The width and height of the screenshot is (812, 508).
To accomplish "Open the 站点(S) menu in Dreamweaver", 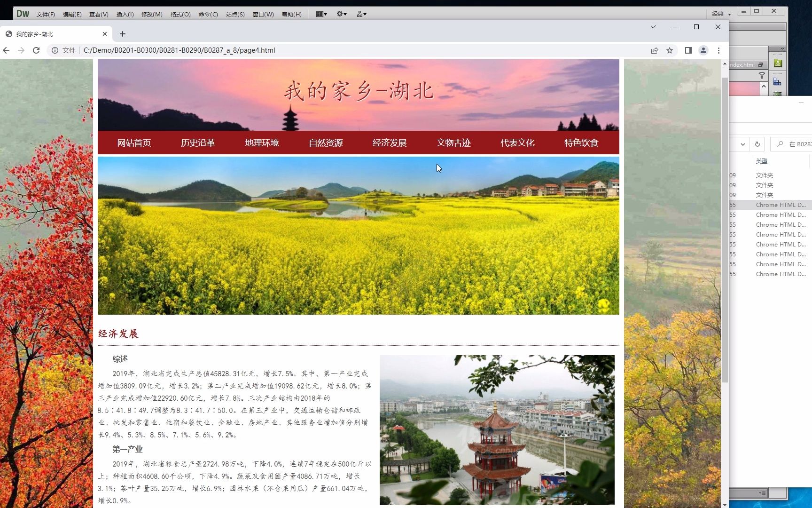I will pyautogui.click(x=235, y=14).
